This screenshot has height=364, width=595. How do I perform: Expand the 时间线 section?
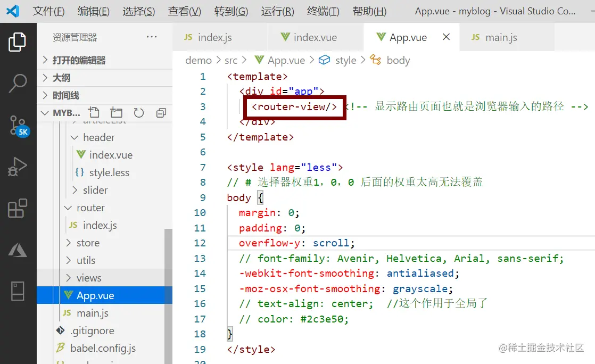(104, 95)
